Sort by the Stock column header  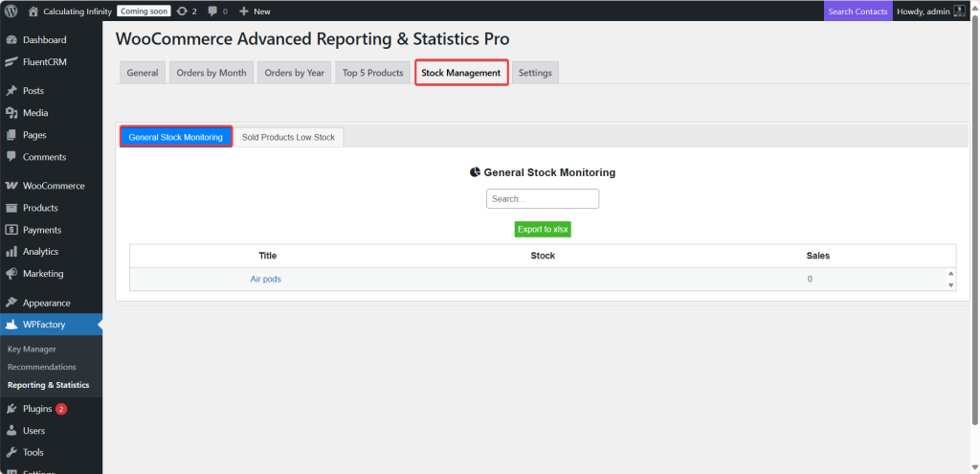coord(543,256)
